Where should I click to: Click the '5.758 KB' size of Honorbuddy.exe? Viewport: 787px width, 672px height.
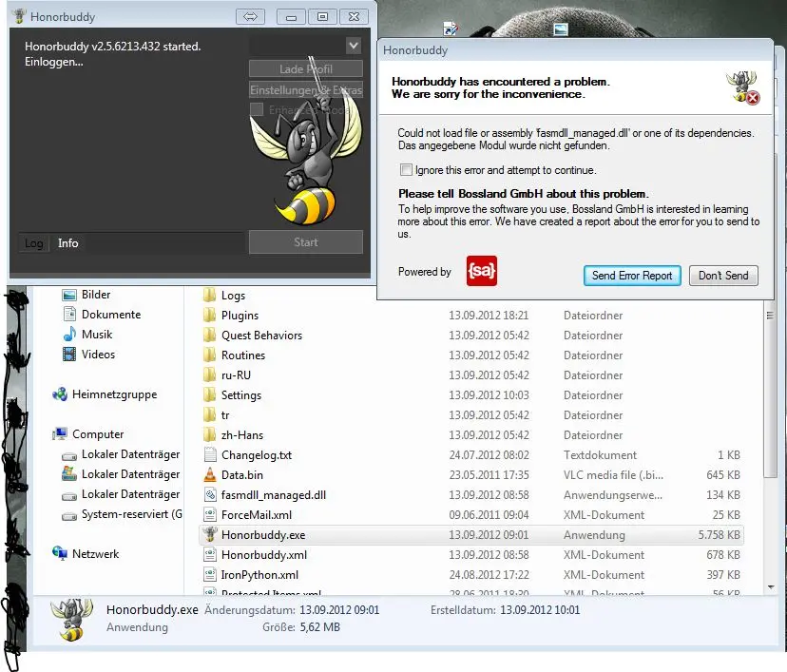[719, 535]
